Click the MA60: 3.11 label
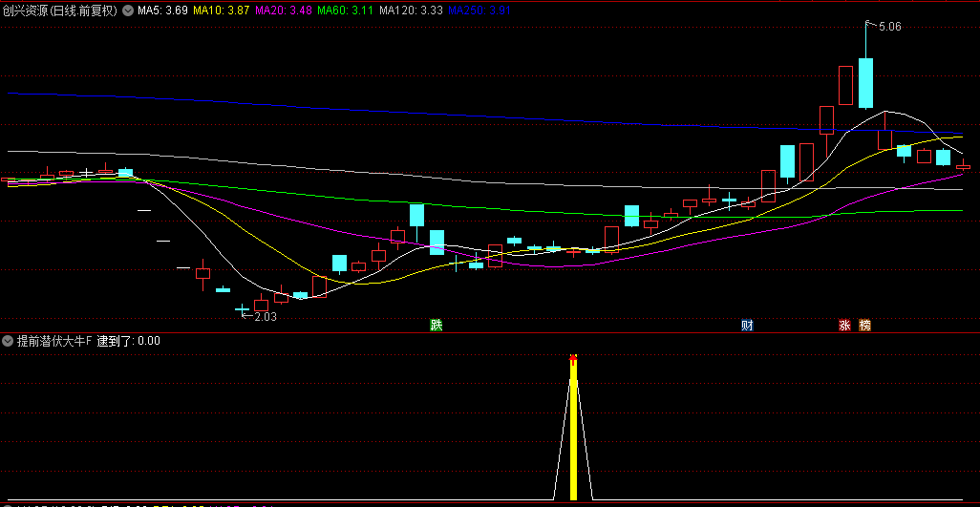980x507 pixels. pyautogui.click(x=346, y=11)
